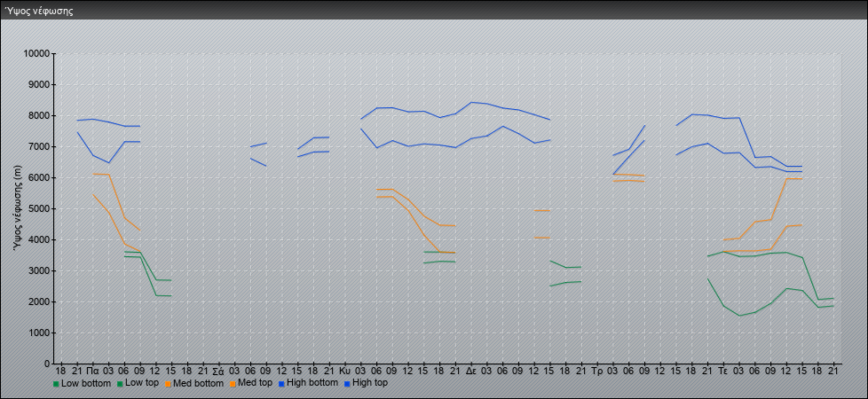Image resolution: width=868 pixels, height=399 pixels.
Task: Toggle the series via the 'Low bottom' legend text
Action: (86, 384)
